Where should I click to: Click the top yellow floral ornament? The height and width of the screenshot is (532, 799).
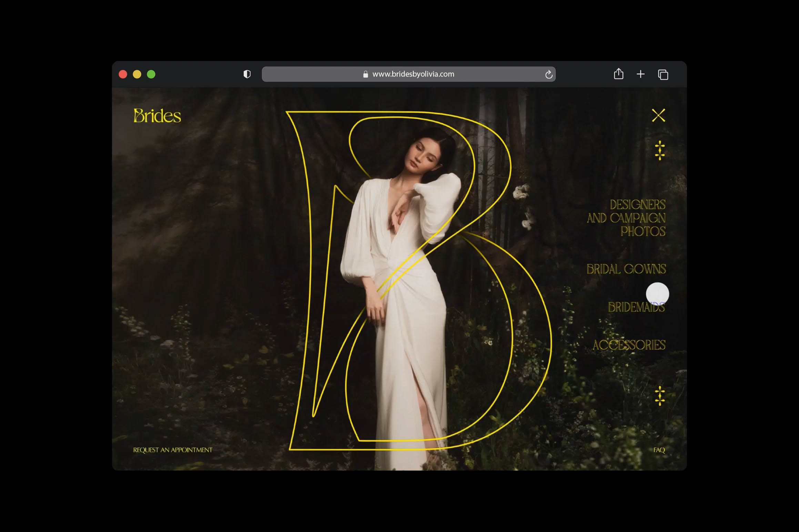[x=660, y=150]
